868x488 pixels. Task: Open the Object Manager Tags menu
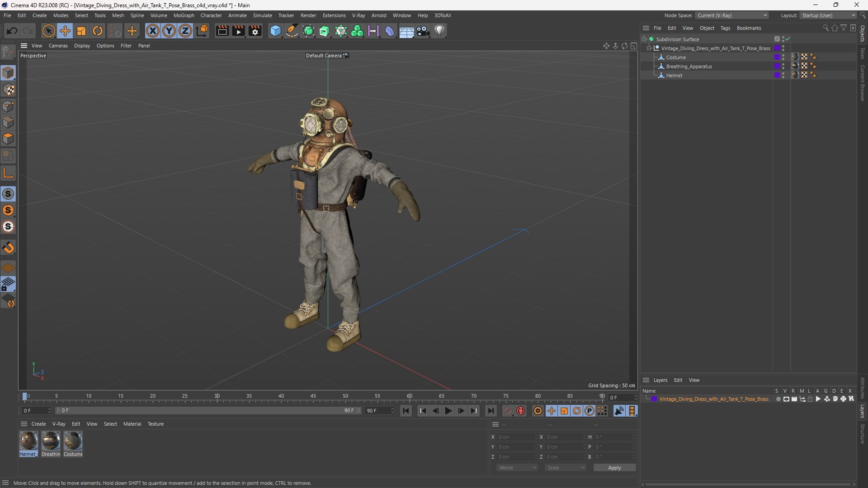pyautogui.click(x=725, y=28)
